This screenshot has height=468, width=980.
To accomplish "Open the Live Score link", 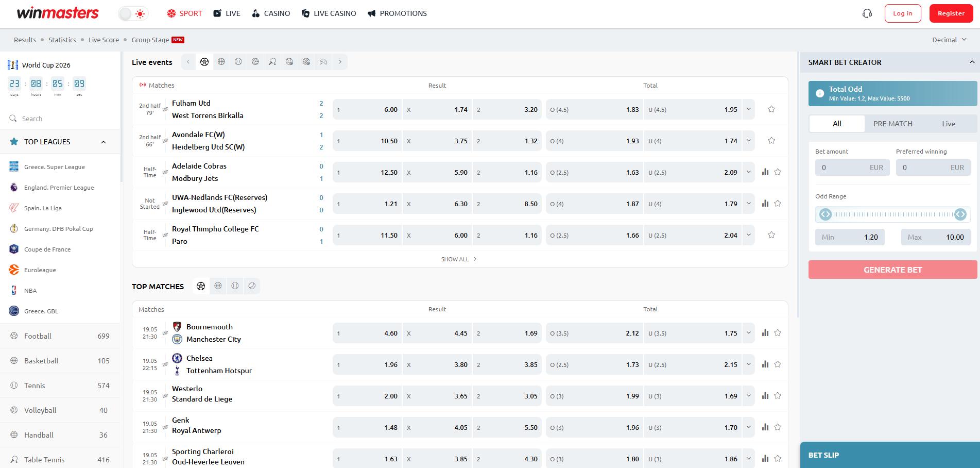I will tap(104, 40).
